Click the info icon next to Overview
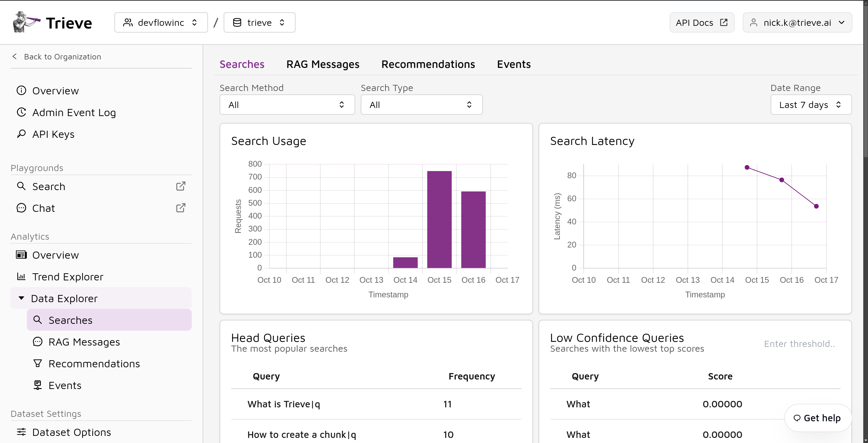The width and height of the screenshot is (868, 443). [x=21, y=91]
